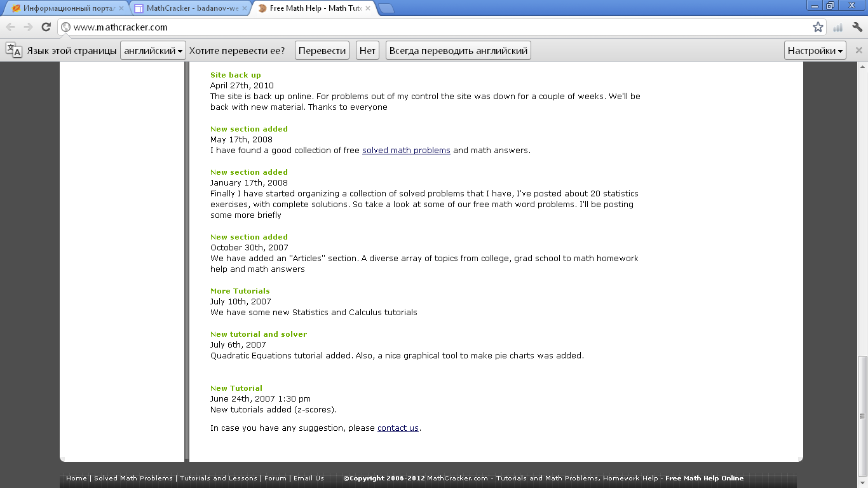Click the signal bars extension icon
Image resolution: width=868 pixels, height=488 pixels.
(x=837, y=27)
